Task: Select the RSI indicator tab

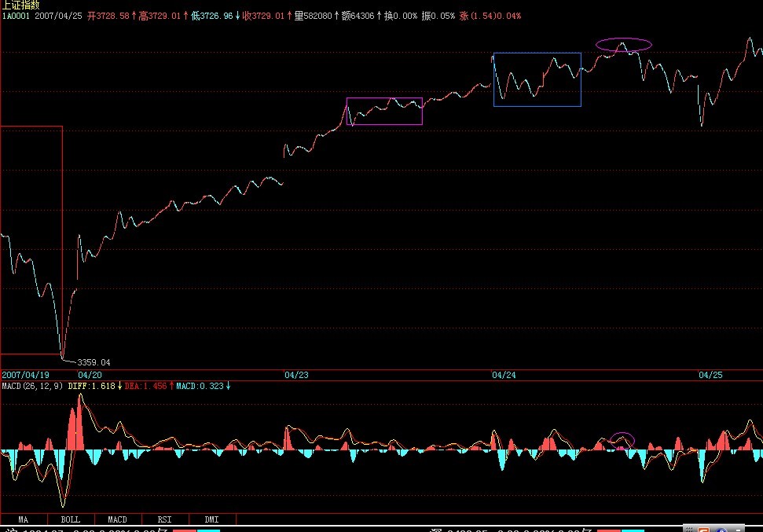Action: point(165,519)
